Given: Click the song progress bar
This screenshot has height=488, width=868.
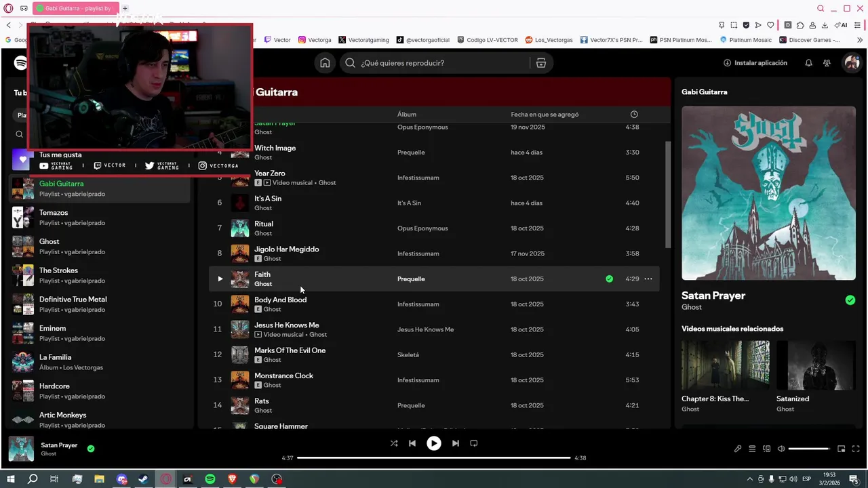Looking at the screenshot, I should 434,458.
